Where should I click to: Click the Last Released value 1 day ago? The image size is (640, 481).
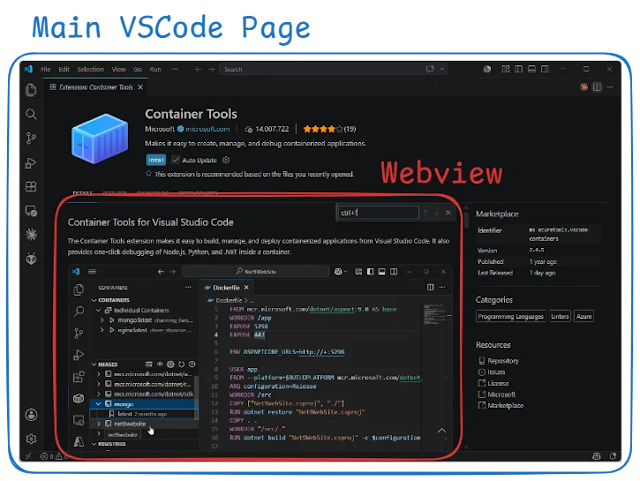[x=542, y=273]
